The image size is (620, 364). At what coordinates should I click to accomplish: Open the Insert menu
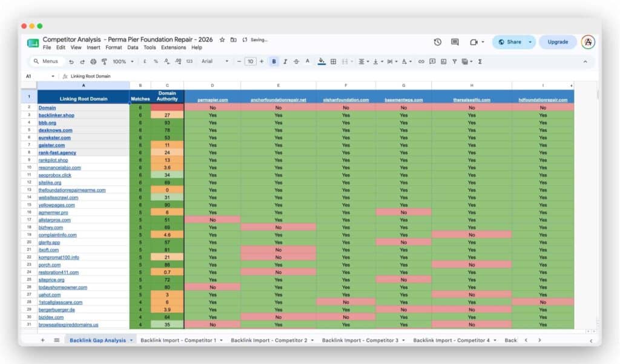coord(93,47)
